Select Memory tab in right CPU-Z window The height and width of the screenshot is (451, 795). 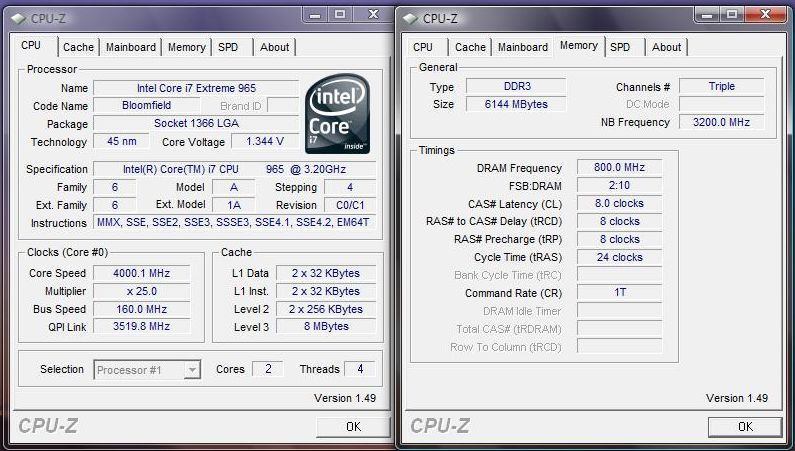pyautogui.click(x=579, y=46)
